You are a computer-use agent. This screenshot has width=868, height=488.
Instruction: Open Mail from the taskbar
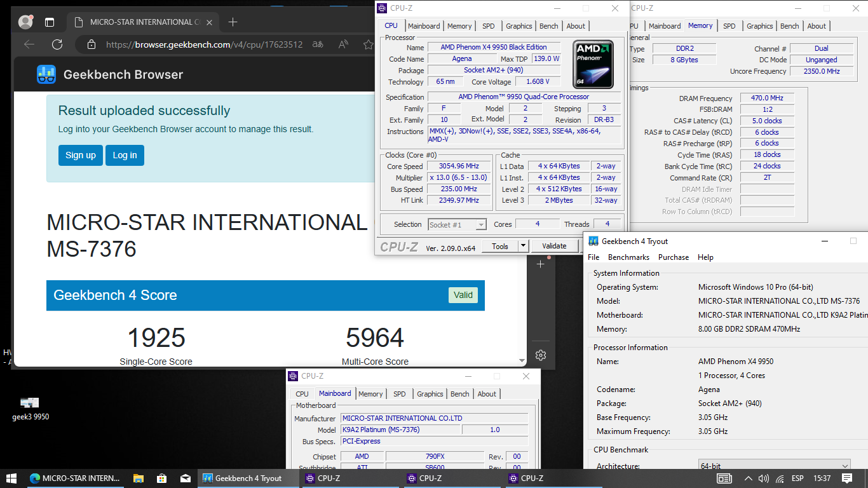(185, 478)
